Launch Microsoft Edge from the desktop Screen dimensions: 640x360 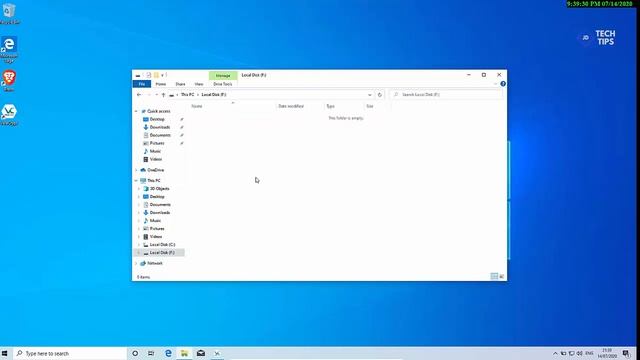(9, 49)
